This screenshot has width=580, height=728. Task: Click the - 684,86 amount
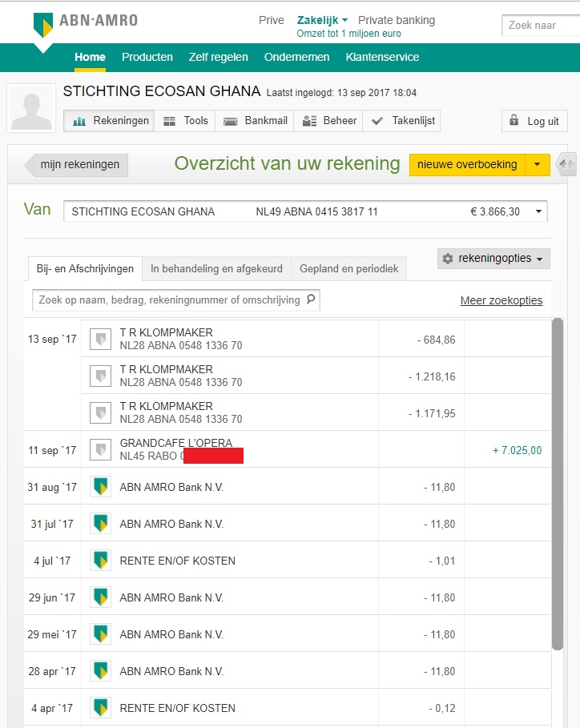click(x=436, y=340)
